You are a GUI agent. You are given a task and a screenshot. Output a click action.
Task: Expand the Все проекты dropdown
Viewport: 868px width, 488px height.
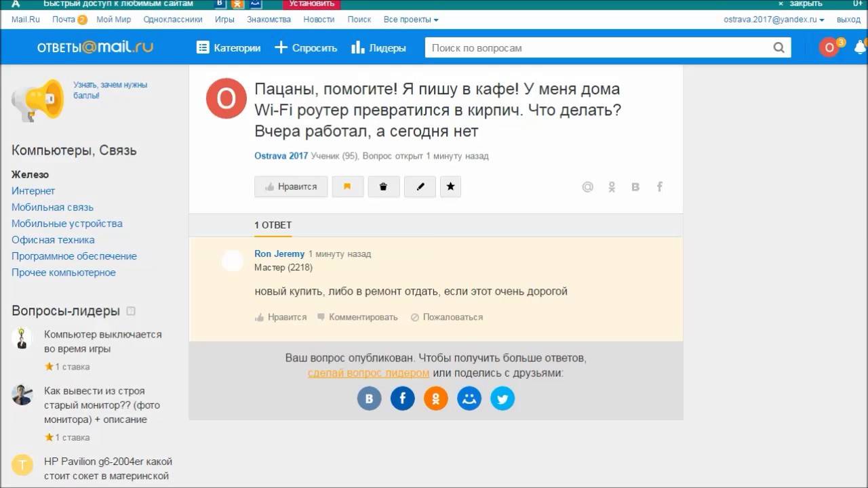(411, 20)
